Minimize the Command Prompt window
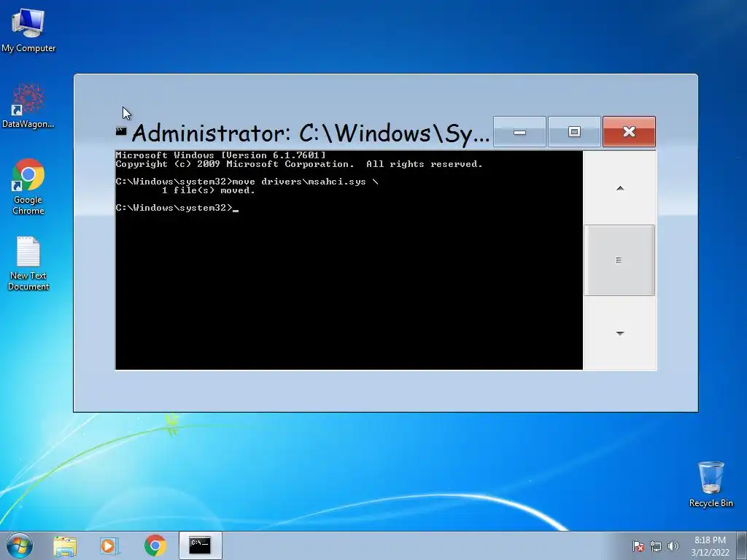747x560 pixels. click(x=519, y=132)
